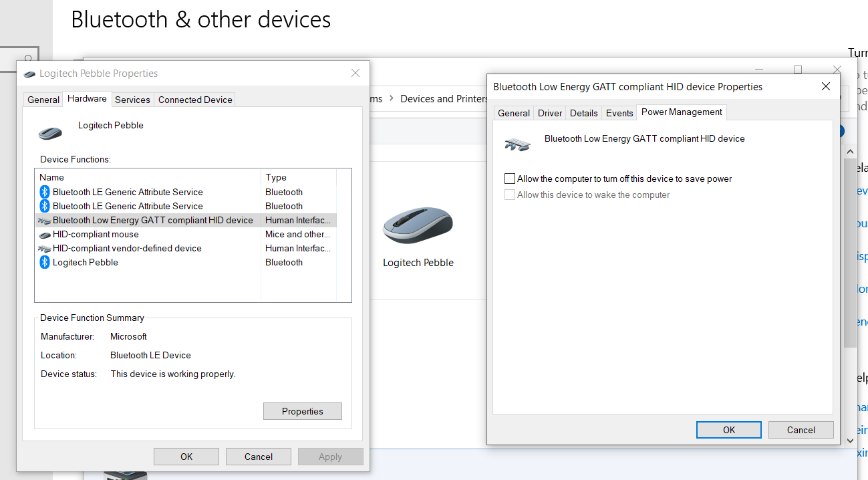868x480 pixels.
Task: Click the mouse icon in the Logitech Pebble Properties header
Action: (51, 132)
